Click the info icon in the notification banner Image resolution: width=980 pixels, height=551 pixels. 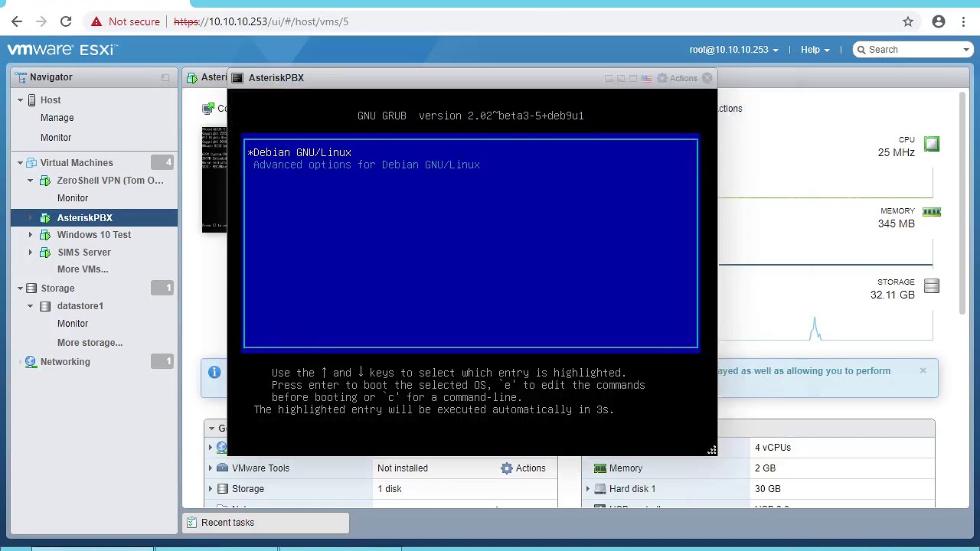(x=214, y=372)
